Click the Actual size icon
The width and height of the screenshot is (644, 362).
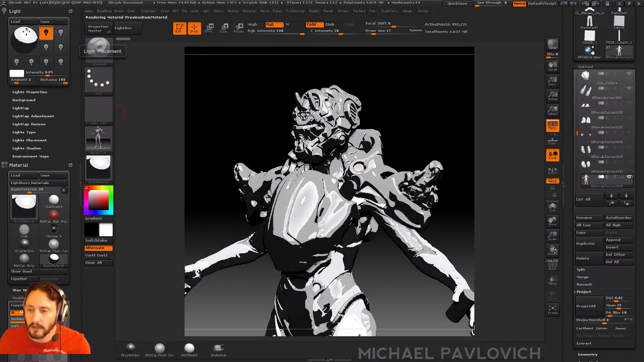pos(552,96)
